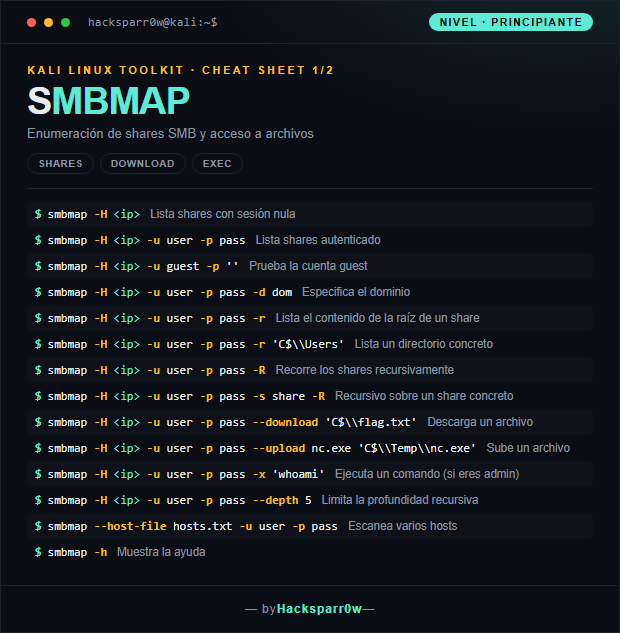The image size is (620, 633).
Task: Click the 'Recorre los shares recursivamente' row
Action: [310, 370]
